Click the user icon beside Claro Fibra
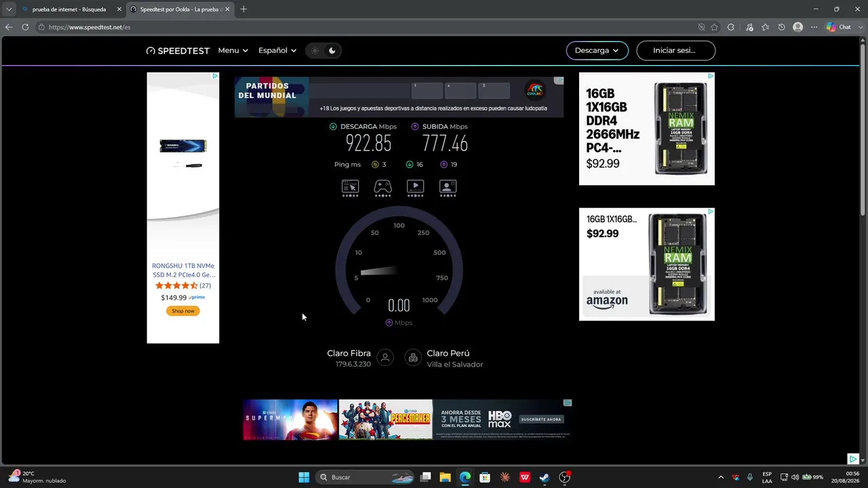Screen dimensions: 868x488 [x=385, y=358]
